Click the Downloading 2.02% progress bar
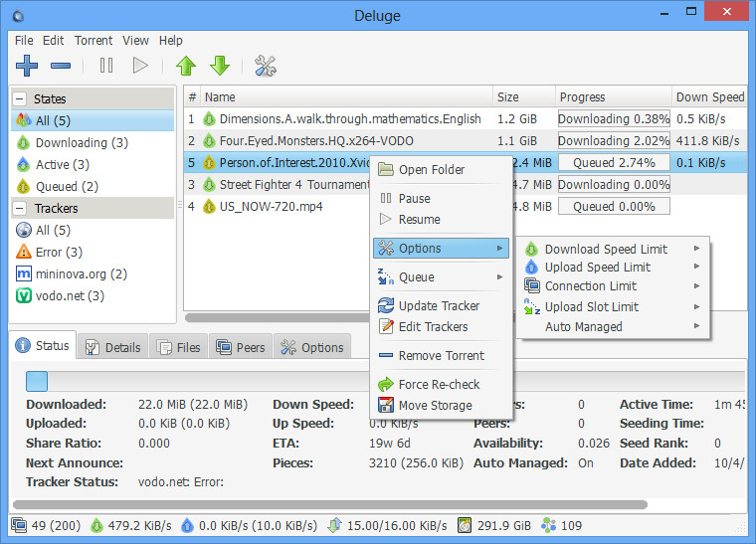 (614, 140)
